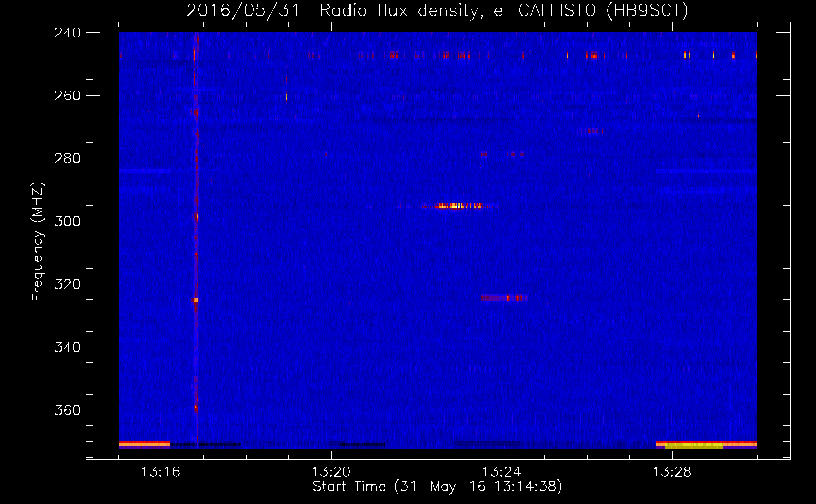Viewport: 816px width, 504px height.
Task: Click the 13:16 time tick label
Action: coord(161,472)
